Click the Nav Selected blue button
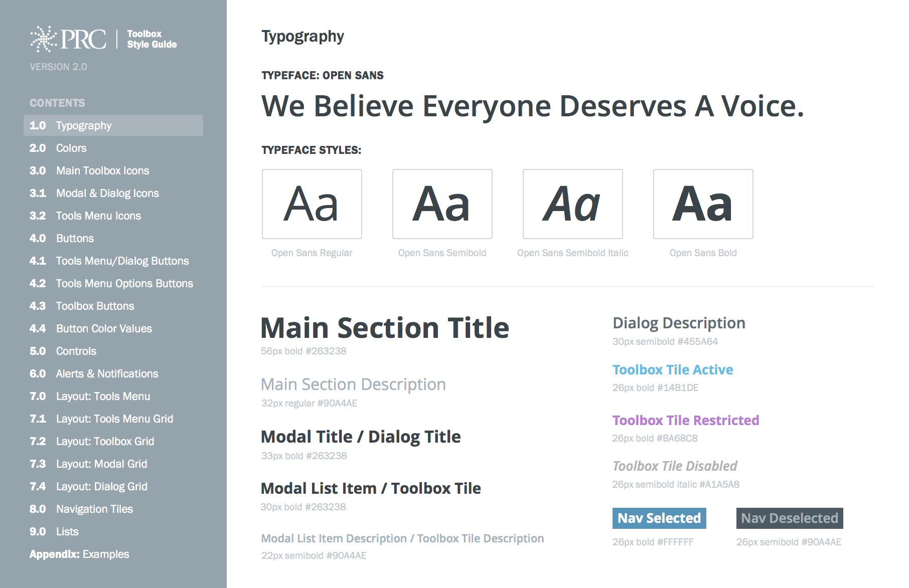The image size is (909, 588). [659, 518]
